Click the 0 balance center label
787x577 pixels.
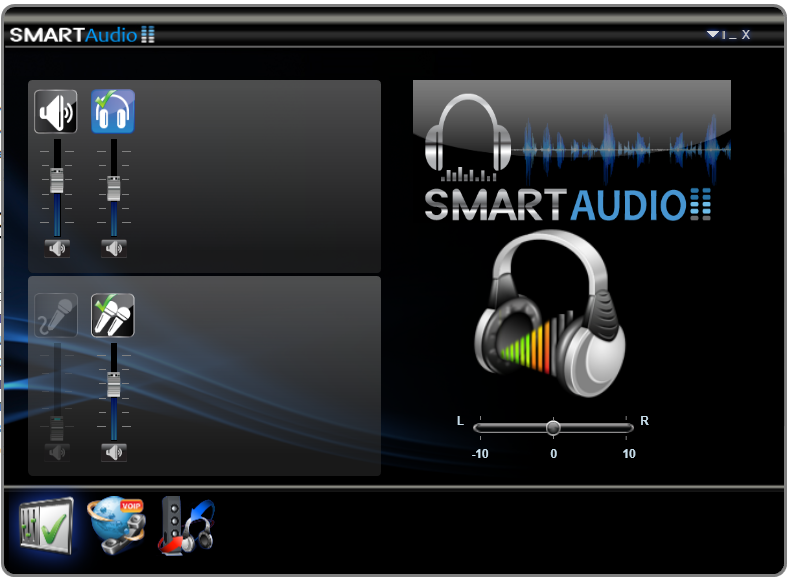(x=554, y=454)
